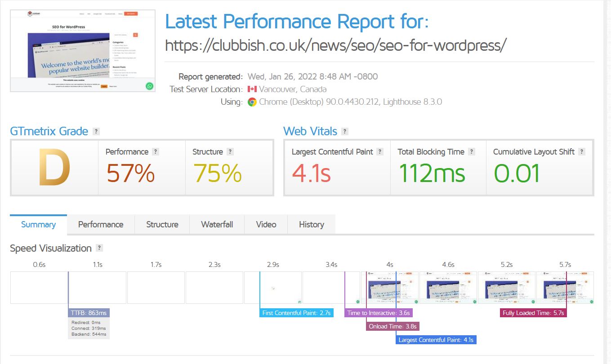
Task: Click the Largest Contentful Paint help icon
Action: pos(380,152)
